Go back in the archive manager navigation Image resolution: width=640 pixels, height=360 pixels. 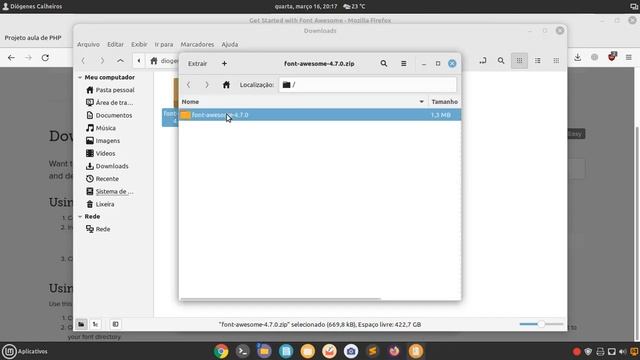[189, 85]
